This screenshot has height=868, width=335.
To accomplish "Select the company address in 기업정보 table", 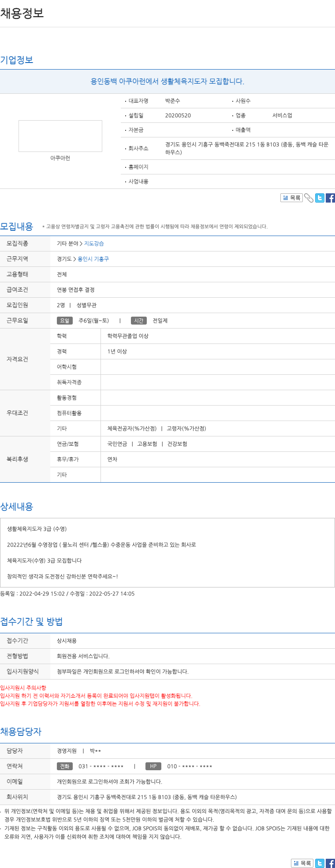I will coord(247,148).
